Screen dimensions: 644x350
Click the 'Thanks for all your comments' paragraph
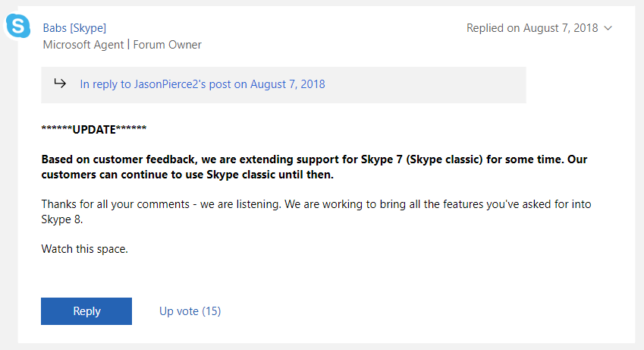[316, 212]
